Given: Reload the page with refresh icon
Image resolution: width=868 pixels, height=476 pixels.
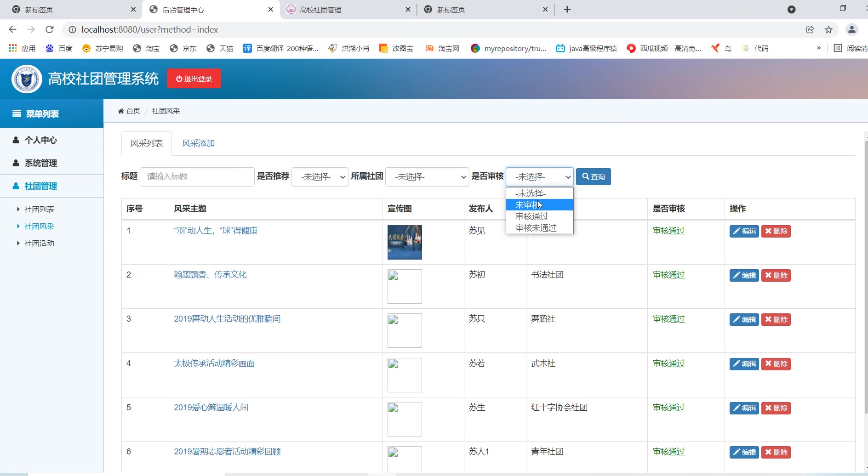Looking at the screenshot, I should (50, 29).
